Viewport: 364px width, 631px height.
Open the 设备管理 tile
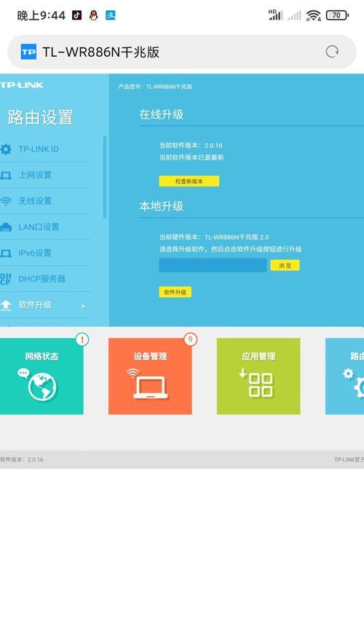point(150,376)
